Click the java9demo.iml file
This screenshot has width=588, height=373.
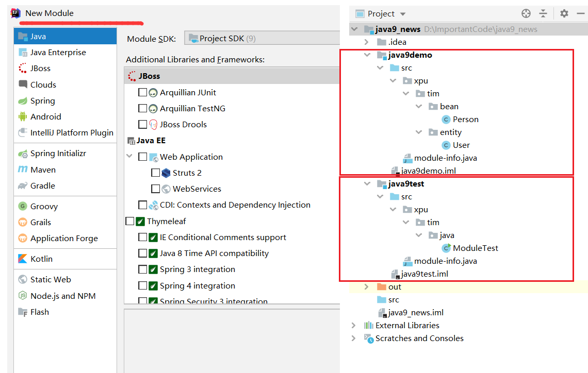(x=428, y=171)
